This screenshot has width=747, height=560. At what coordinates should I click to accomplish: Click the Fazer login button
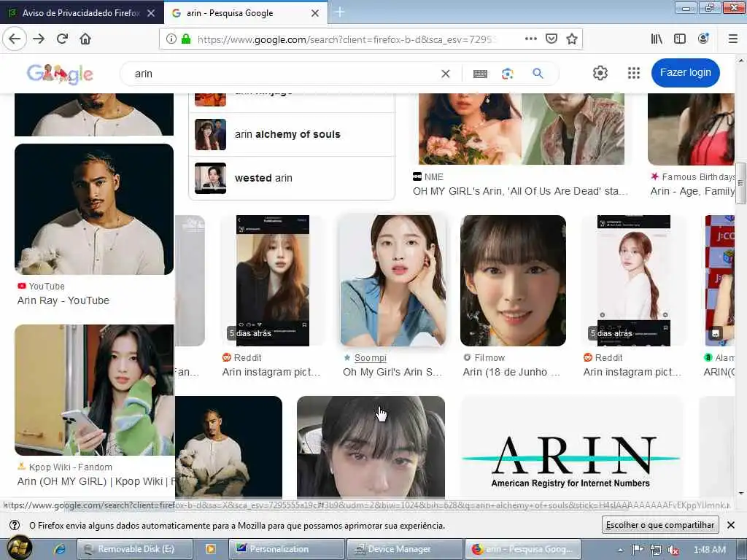(685, 73)
